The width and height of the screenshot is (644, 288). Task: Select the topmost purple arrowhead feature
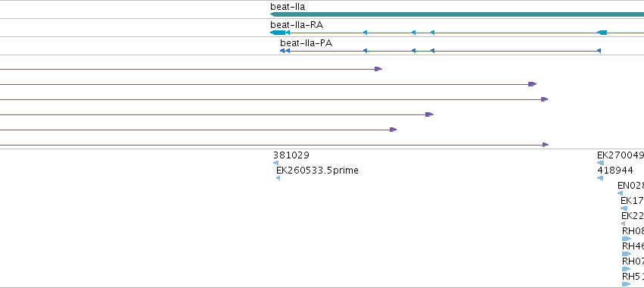378,69
